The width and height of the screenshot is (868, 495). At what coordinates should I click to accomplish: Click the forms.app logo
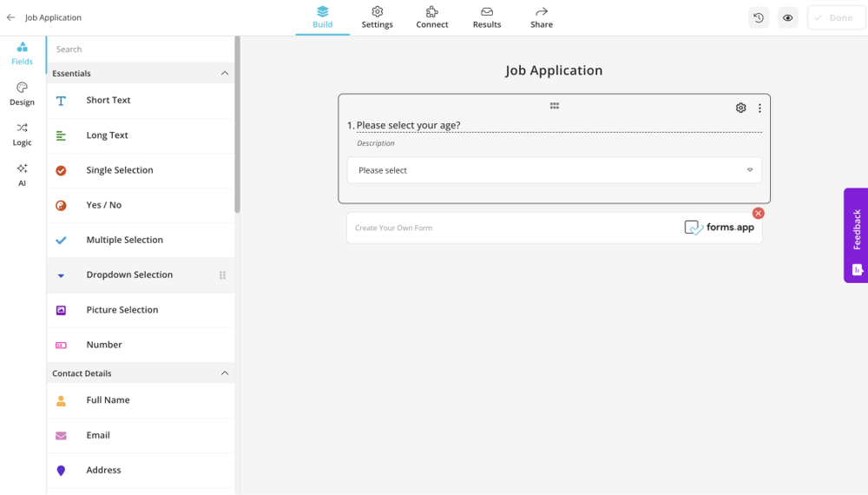tap(719, 228)
